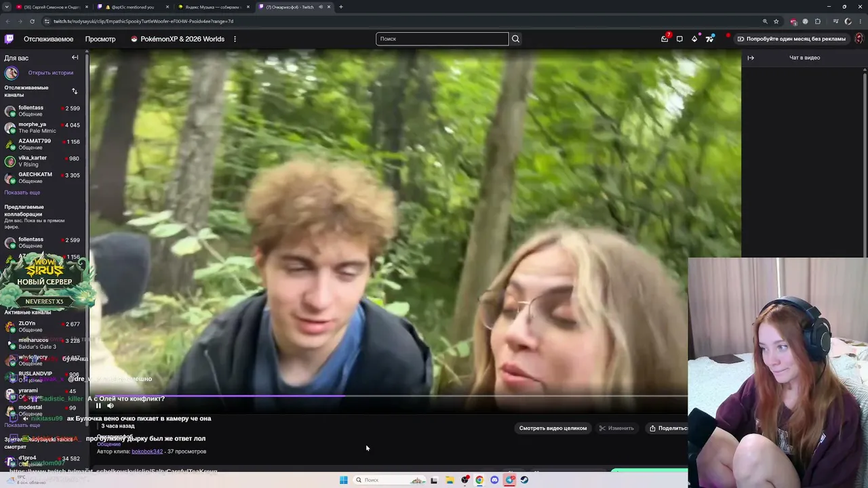Screen dimensions: 868x488
Task: Open the three-dot more menu in Twitch header
Action: (235, 39)
